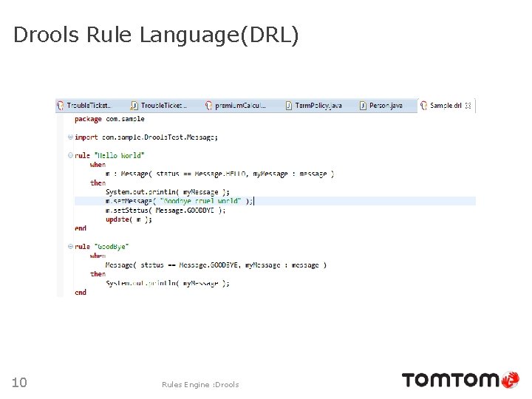Select the Sample.drl tab

(446, 106)
